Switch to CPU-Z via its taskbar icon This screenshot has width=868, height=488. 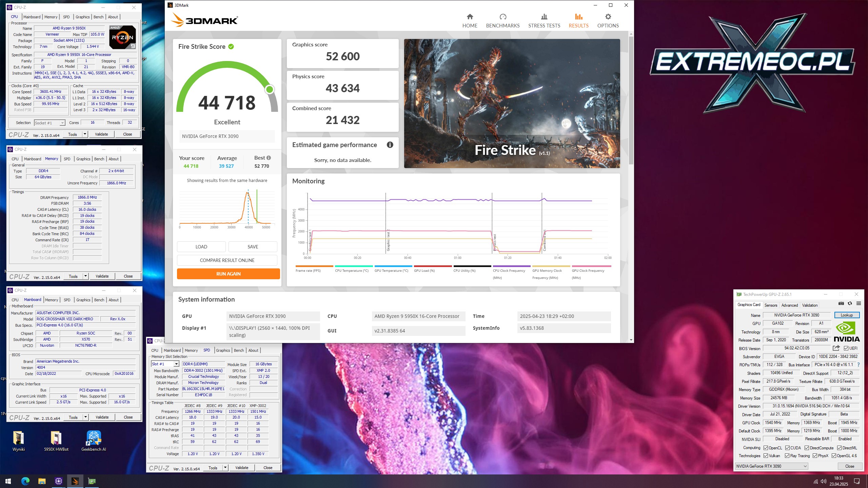pos(58,481)
